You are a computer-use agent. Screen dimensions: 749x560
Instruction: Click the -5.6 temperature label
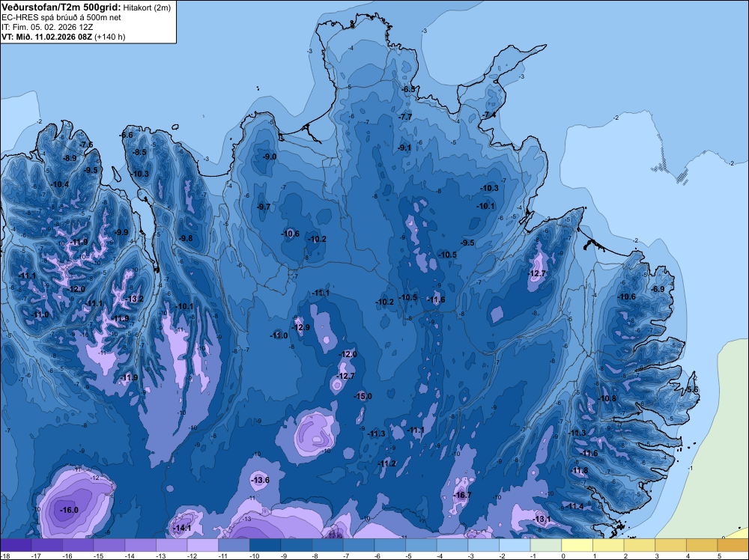tap(691, 390)
